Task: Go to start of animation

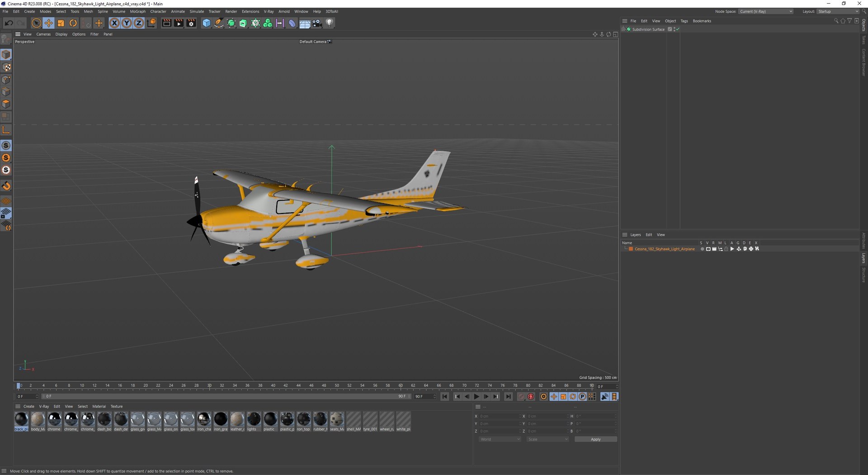Action: [445, 397]
